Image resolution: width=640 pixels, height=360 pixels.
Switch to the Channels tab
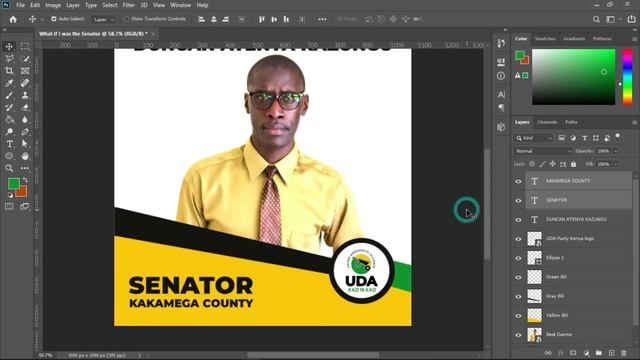[x=547, y=122]
